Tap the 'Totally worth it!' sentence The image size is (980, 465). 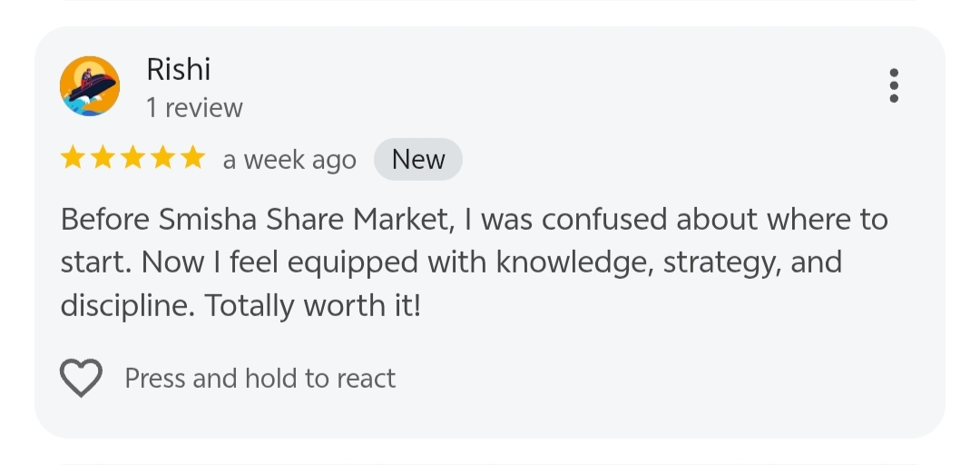[313, 306]
